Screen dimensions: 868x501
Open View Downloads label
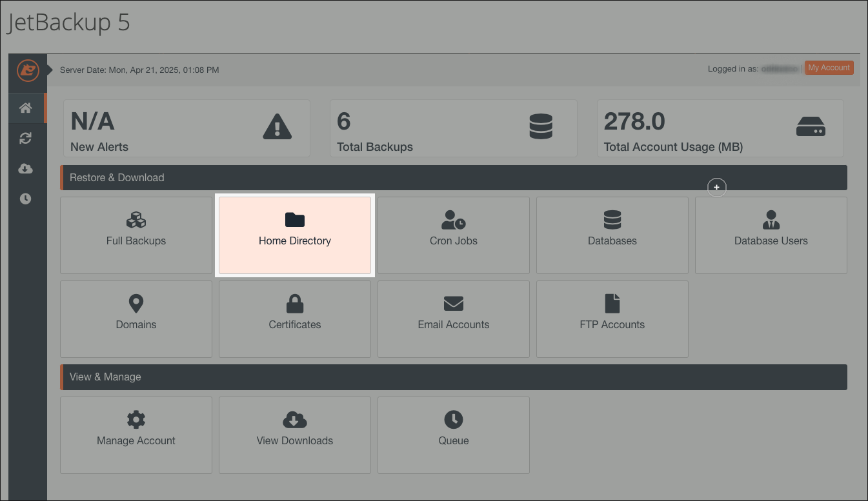(x=295, y=440)
